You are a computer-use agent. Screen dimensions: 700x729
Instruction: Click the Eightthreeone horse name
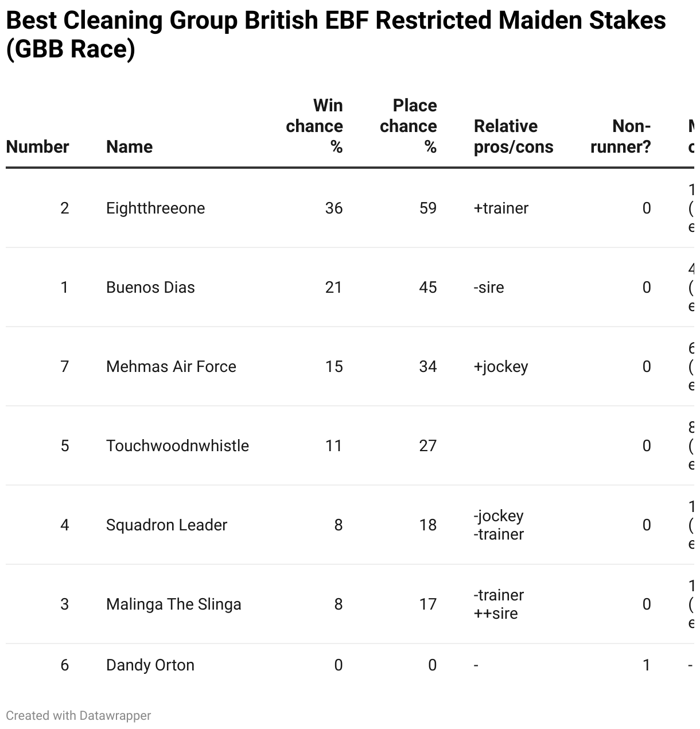click(155, 208)
